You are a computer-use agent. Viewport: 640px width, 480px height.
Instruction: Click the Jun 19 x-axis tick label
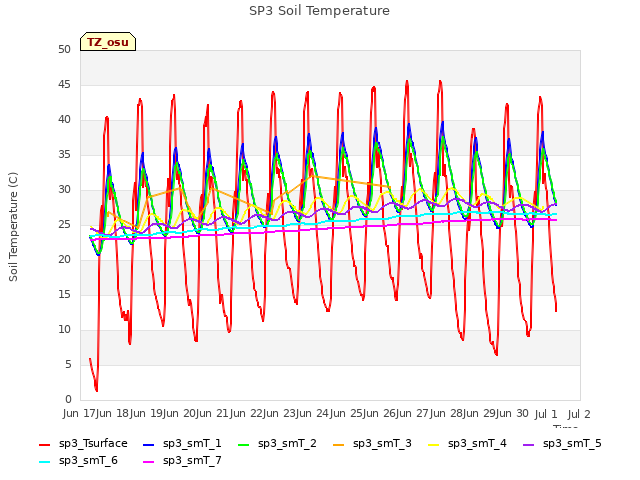[x=147, y=413]
